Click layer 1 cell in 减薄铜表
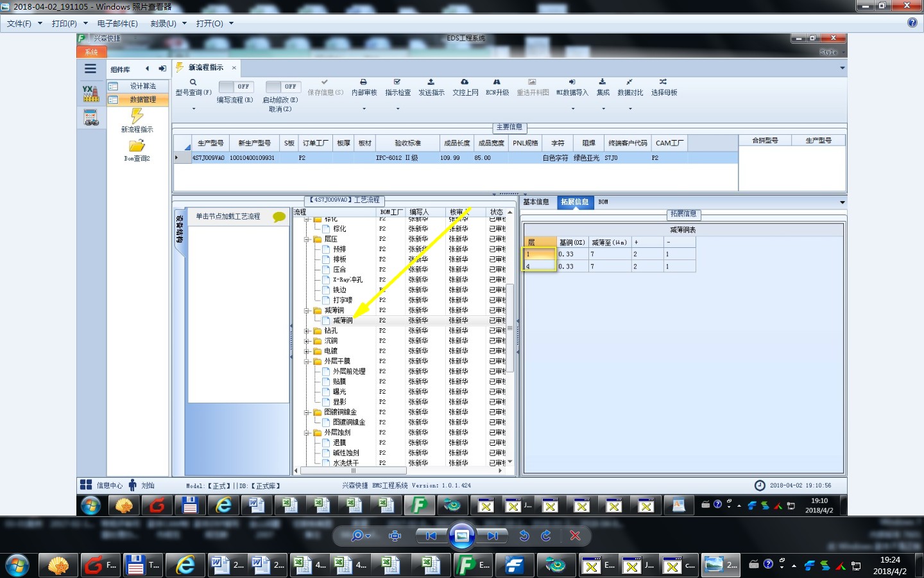 pos(540,254)
